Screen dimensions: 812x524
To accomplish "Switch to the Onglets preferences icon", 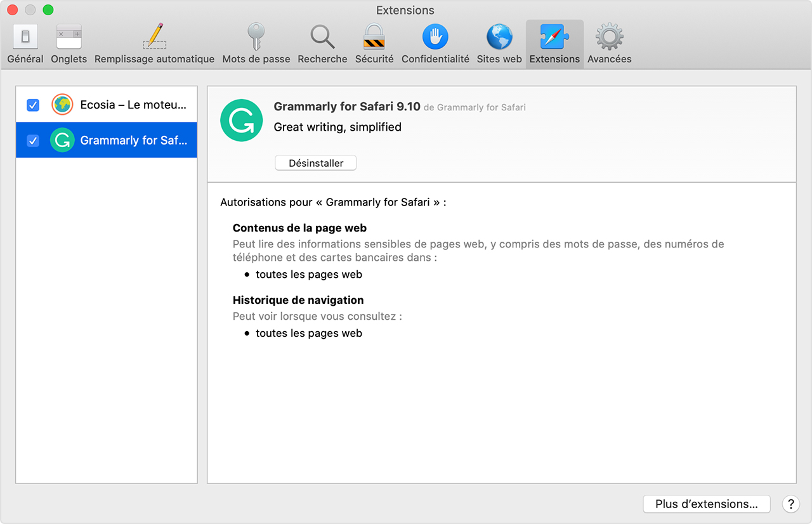I will [69, 37].
